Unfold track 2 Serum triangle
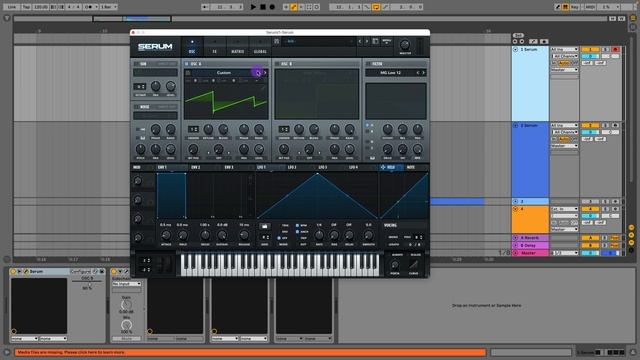 click(516, 126)
